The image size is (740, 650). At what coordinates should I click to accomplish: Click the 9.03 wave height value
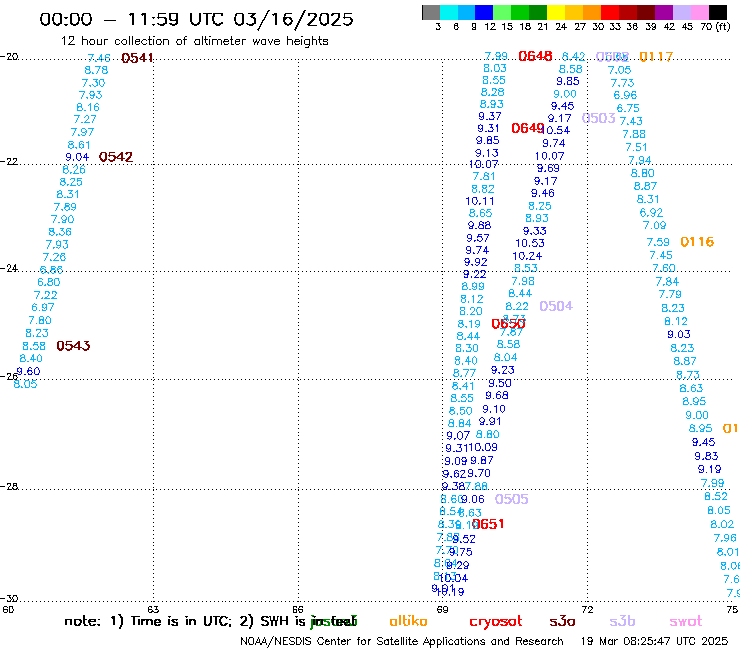pyautogui.click(x=679, y=334)
